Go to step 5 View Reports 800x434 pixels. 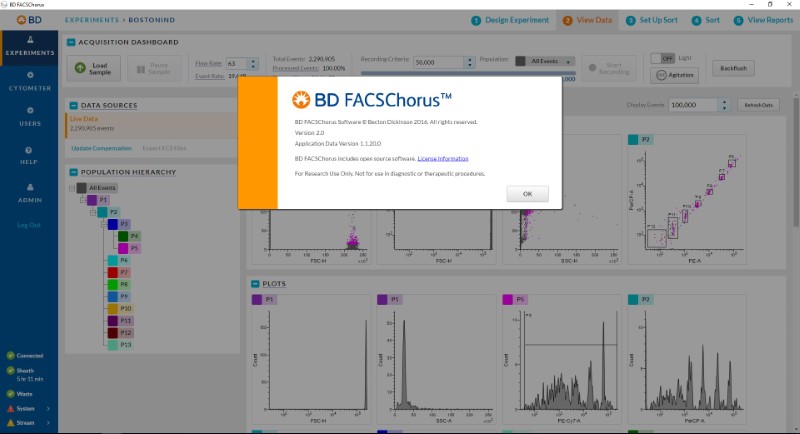[x=763, y=20]
